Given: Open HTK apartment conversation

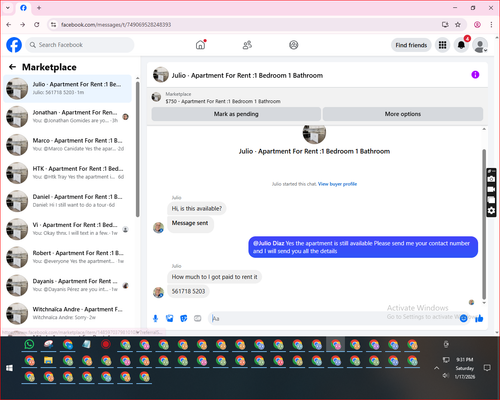Looking at the screenshot, I should coord(68,173).
